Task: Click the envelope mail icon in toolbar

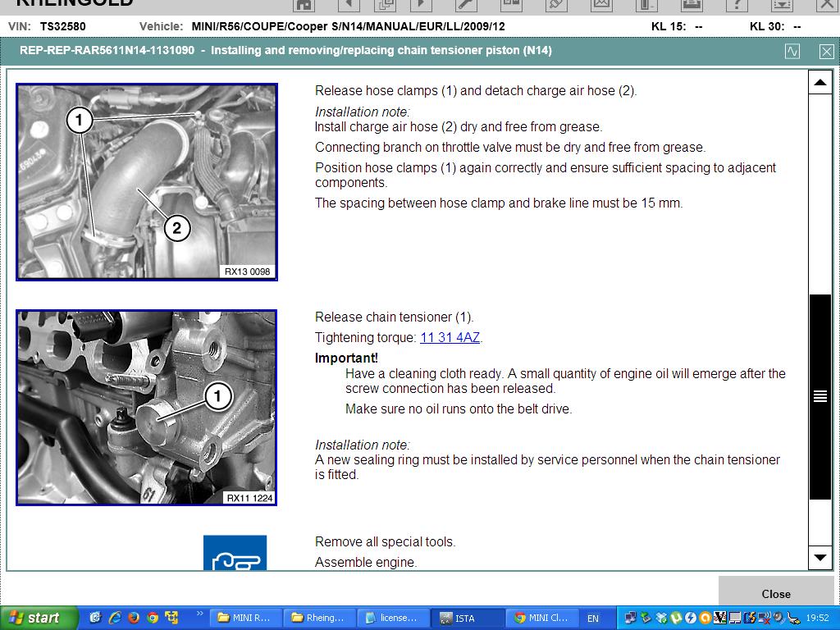Action: [601, 5]
